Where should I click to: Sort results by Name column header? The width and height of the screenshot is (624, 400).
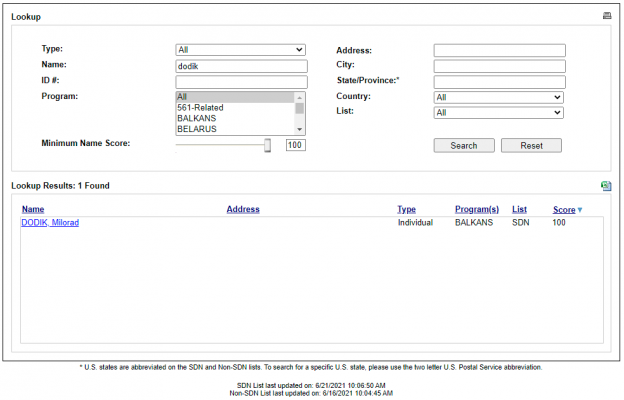click(x=33, y=209)
